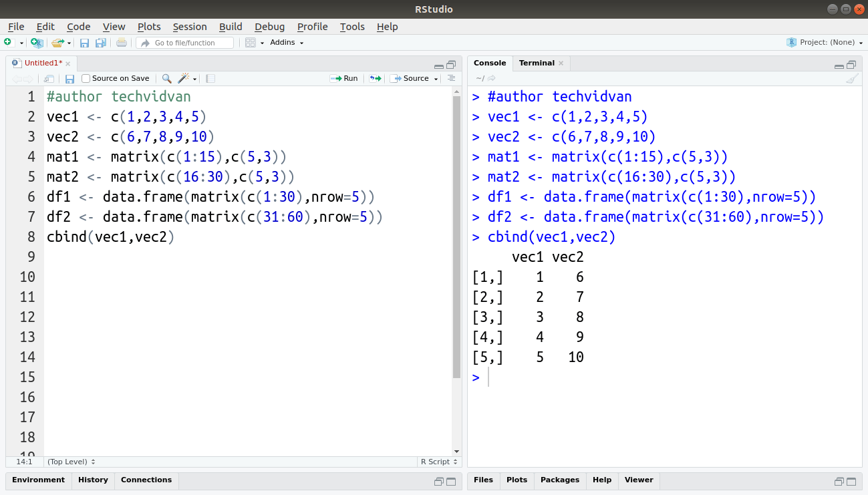Open the Code Tools magic wand
868x495 pixels.
click(x=184, y=79)
